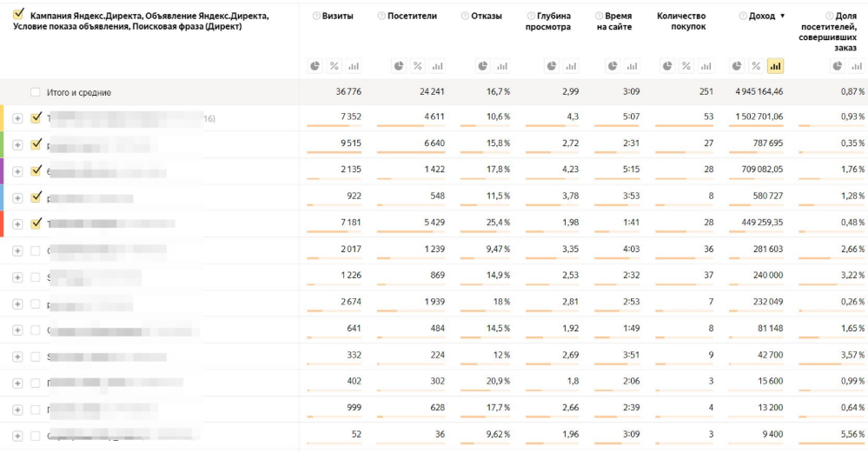Expand the row with 52 visits
This screenshot has height=460, width=868.
click(x=17, y=436)
